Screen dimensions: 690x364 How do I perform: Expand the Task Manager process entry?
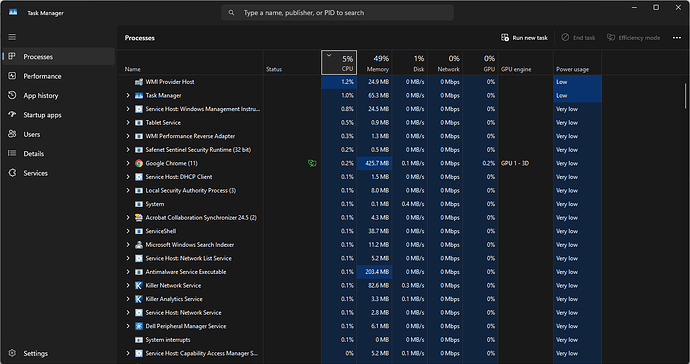click(128, 96)
